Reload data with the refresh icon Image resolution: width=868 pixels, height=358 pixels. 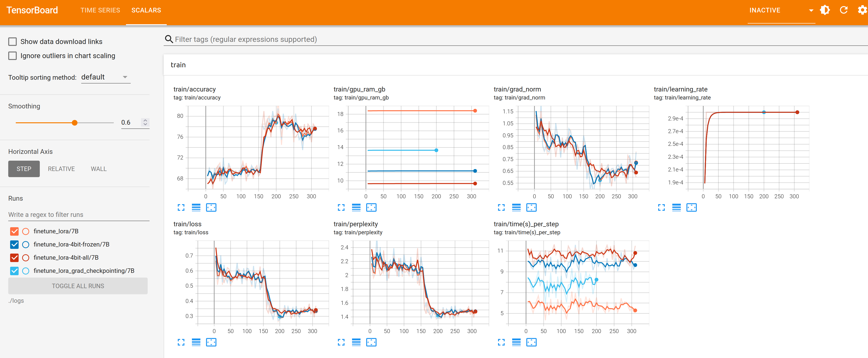click(x=844, y=10)
